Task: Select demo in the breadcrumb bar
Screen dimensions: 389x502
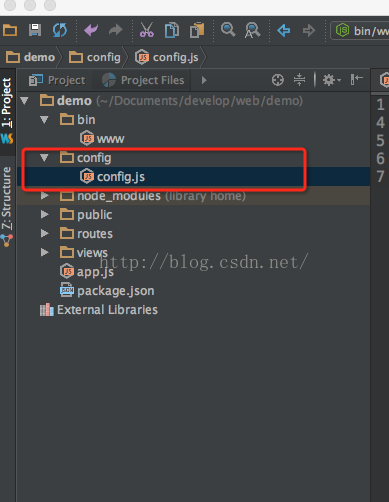Action: 31,57
